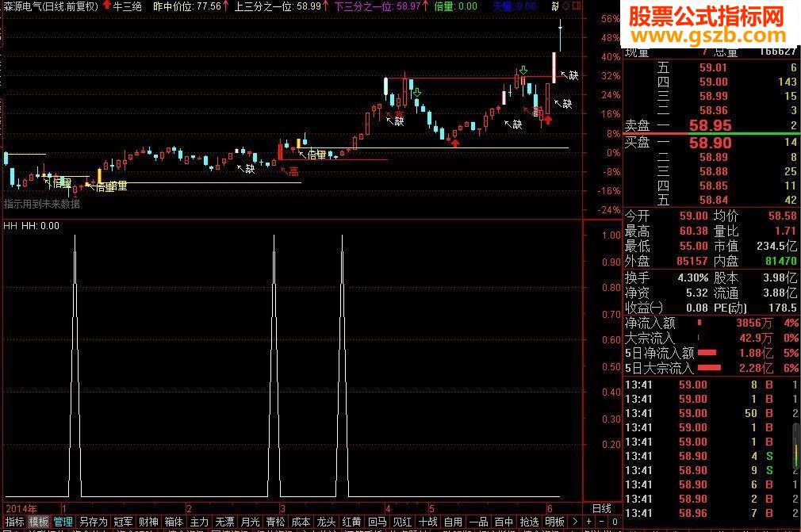Click the red up arrow before 牛三绝

point(106,6)
